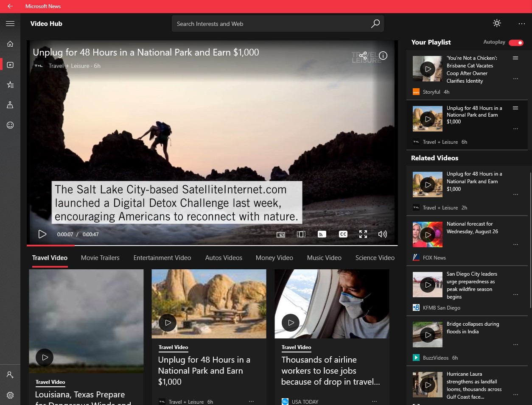Enable mini player picture-in-picture mode
The image size is (532, 405).
pos(281,235)
